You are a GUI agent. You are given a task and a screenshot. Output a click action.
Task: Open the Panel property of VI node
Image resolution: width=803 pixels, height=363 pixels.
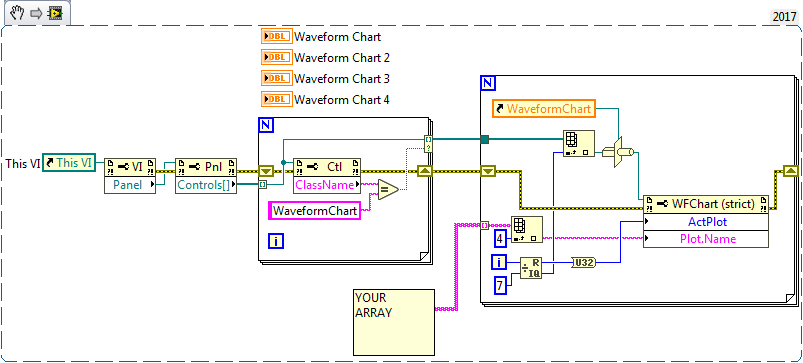click(130, 185)
